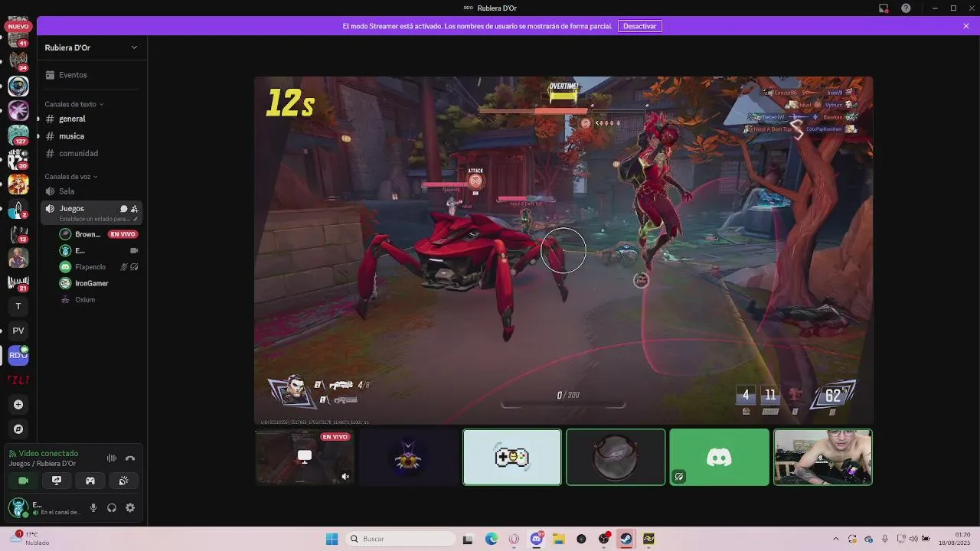980x551 pixels.
Task: Open Discover servers compass icon
Action: coord(18,429)
